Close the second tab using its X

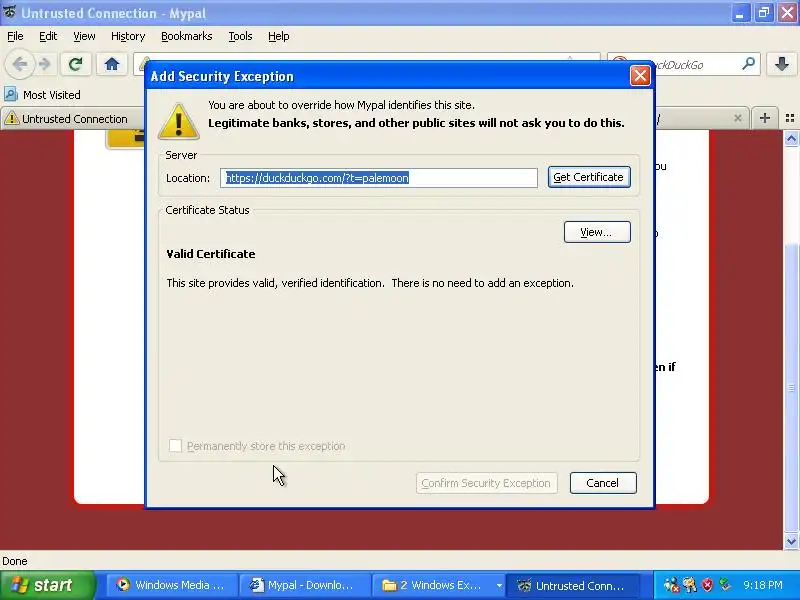(x=737, y=118)
